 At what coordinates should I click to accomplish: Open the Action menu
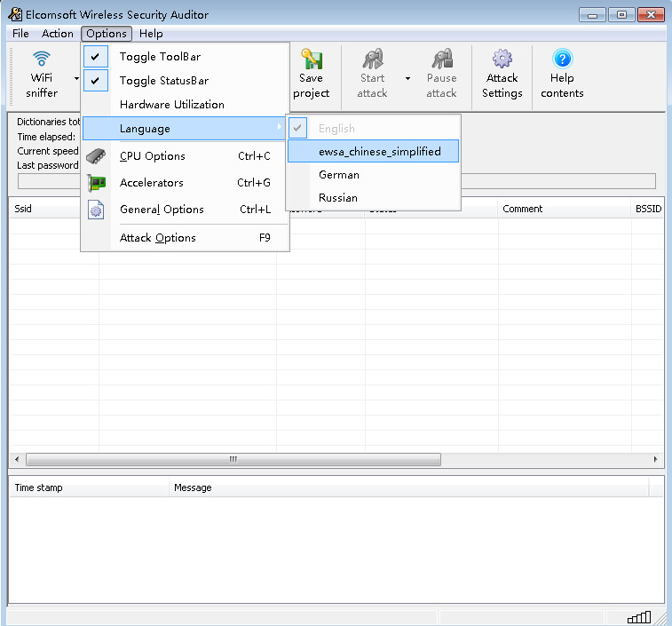pos(58,34)
